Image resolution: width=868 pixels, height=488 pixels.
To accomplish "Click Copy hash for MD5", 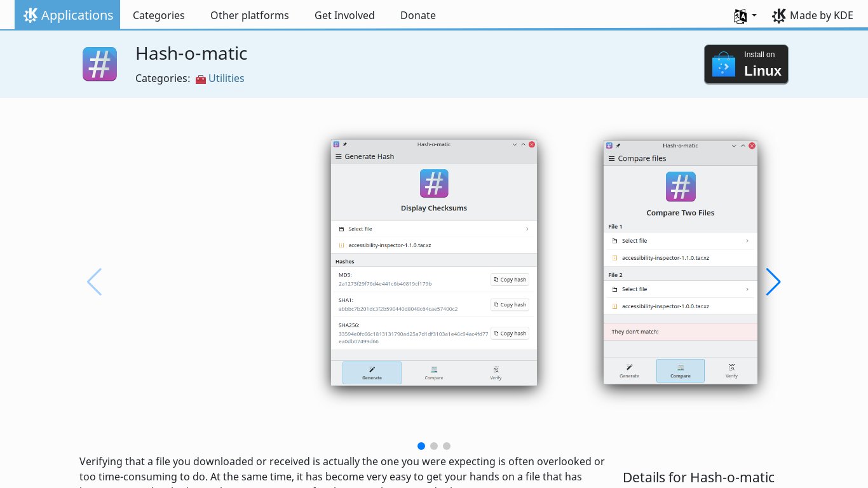I will tap(510, 280).
